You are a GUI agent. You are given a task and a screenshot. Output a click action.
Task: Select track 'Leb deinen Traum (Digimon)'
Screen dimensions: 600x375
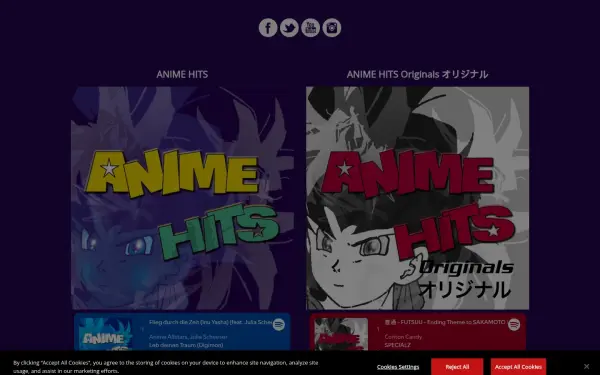point(186,345)
